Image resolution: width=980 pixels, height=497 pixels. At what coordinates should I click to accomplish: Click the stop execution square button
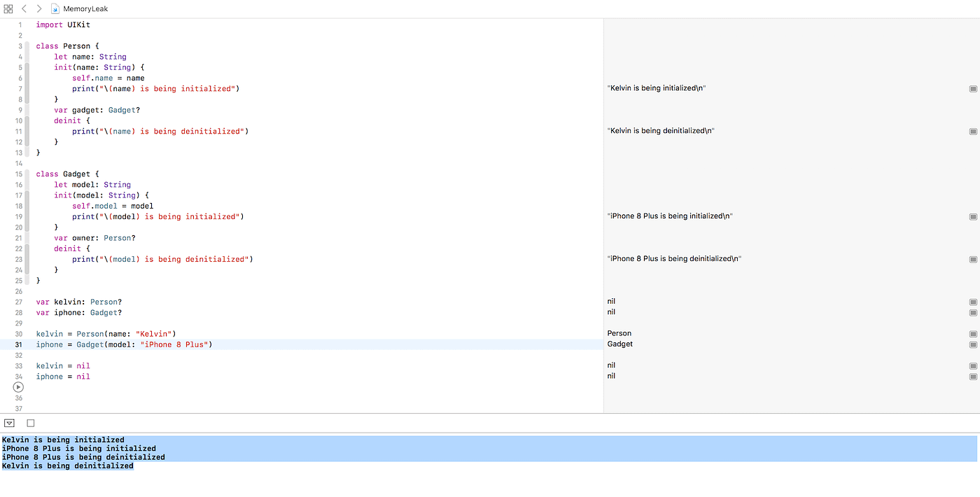pyautogui.click(x=30, y=422)
